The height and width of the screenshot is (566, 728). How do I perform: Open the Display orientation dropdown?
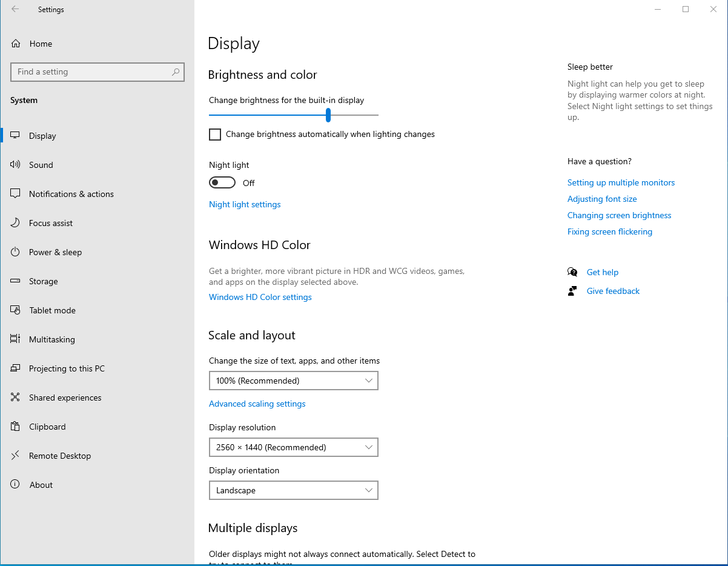294,490
